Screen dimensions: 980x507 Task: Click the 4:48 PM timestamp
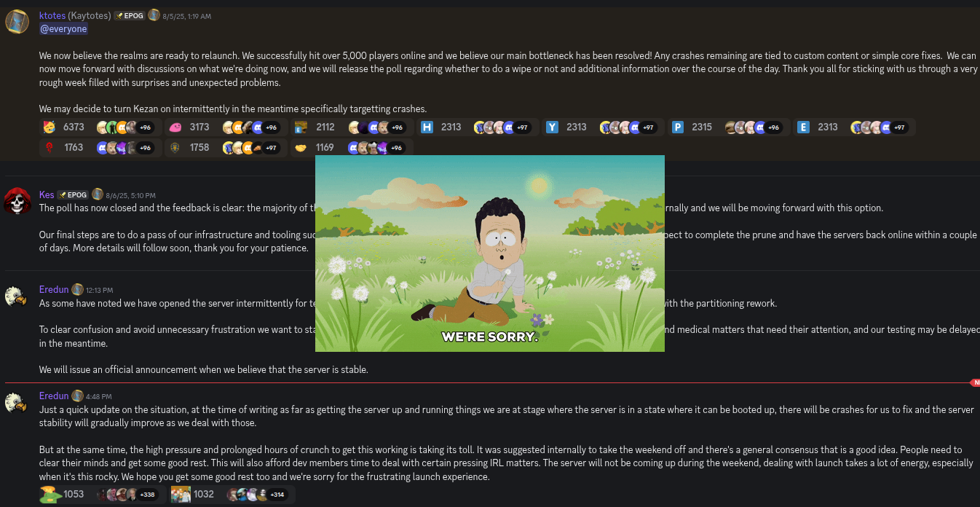coord(99,396)
